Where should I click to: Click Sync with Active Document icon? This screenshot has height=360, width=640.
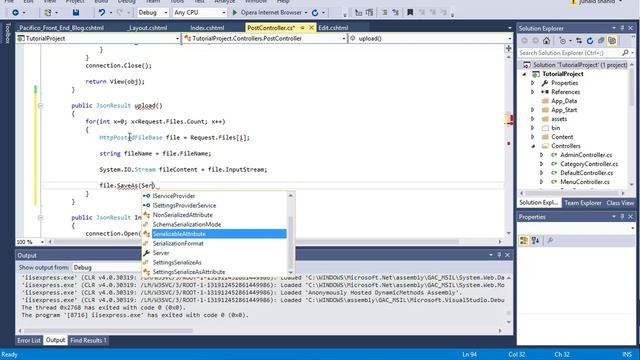click(x=579, y=41)
